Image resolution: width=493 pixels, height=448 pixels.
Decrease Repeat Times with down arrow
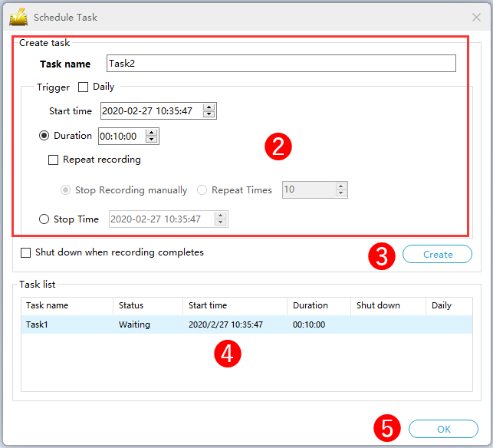pyautogui.click(x=341, y=193)
